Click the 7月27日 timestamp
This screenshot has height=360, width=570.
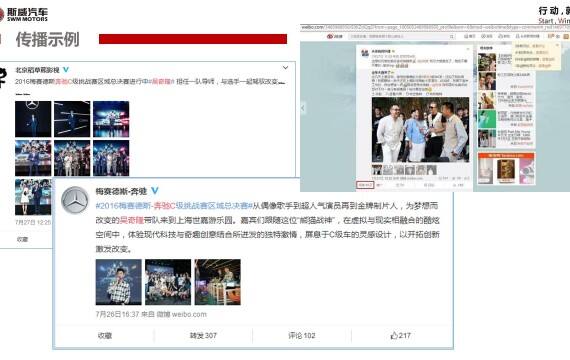click(x=33, y=222)
